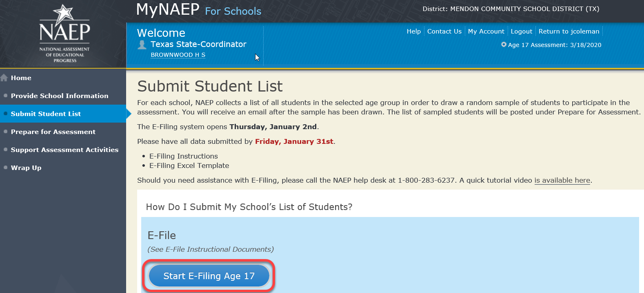This screenshot has height=293, width=644.
Task: Click the Home house icon
Action: click(x=4, y=78)
